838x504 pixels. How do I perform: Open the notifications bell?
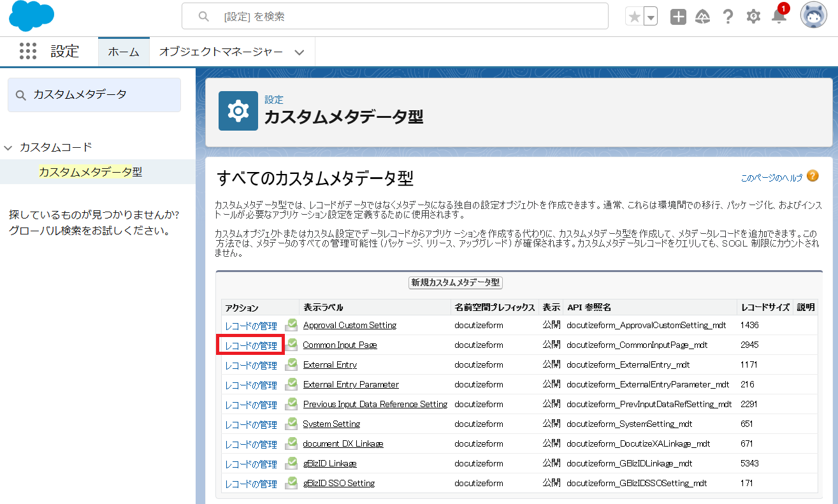[x=779, y=17]
